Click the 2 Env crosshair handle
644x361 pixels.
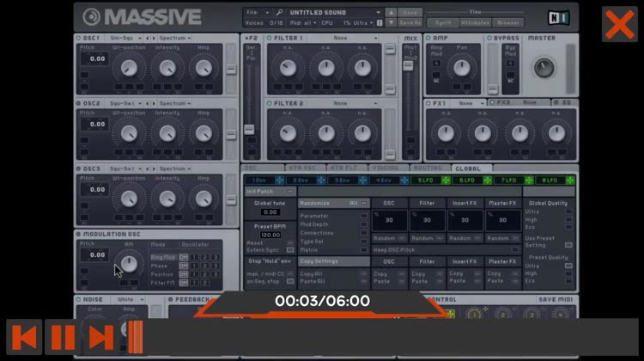tap(321, 180)
